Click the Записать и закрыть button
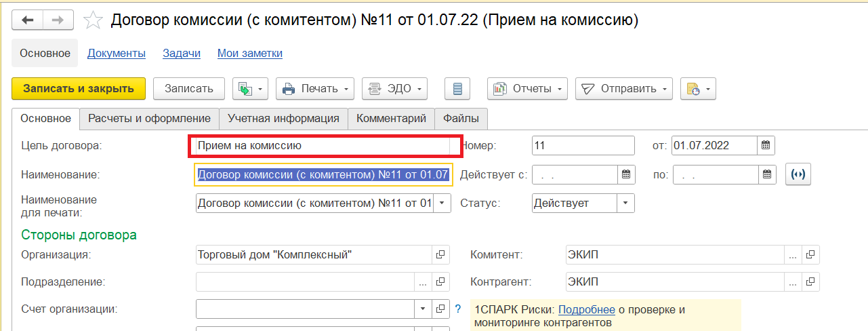This screenshot has height=331, width=868. pyautogui.click(x=79, y=88)
